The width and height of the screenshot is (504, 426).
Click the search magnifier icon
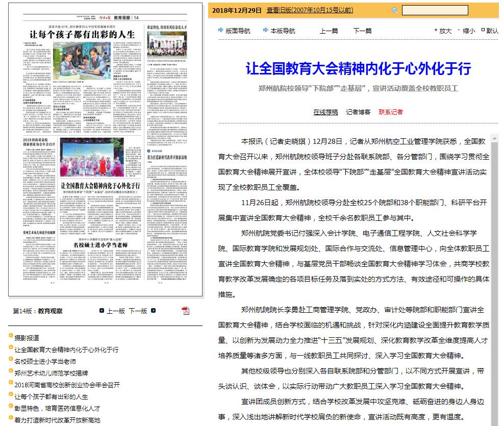(x=395, y=10)
